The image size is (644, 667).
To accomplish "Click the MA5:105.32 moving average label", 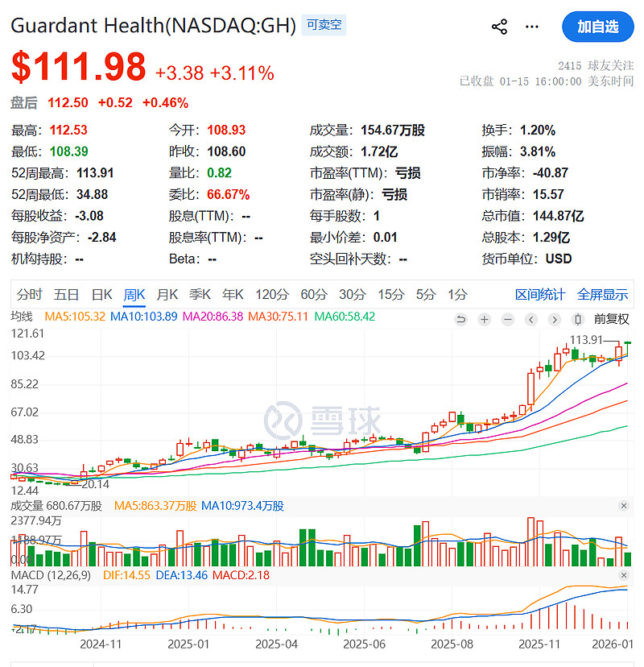I will (x=75, y=317).
